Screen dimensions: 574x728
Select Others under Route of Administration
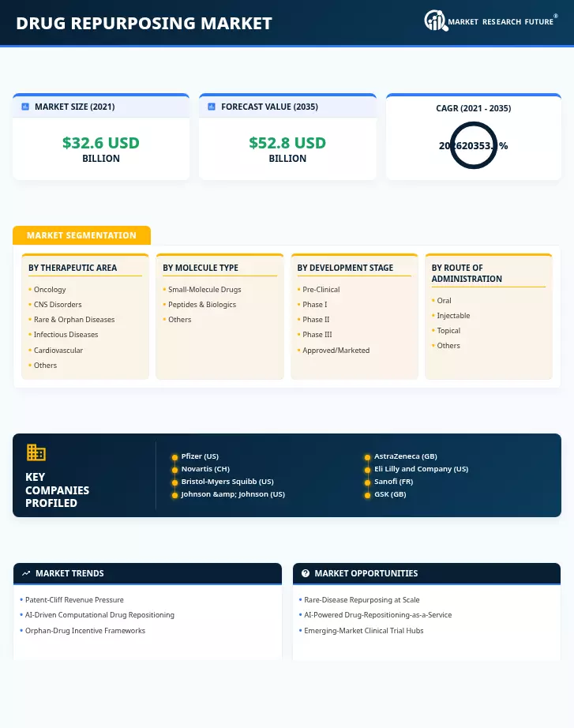[448, 345]
